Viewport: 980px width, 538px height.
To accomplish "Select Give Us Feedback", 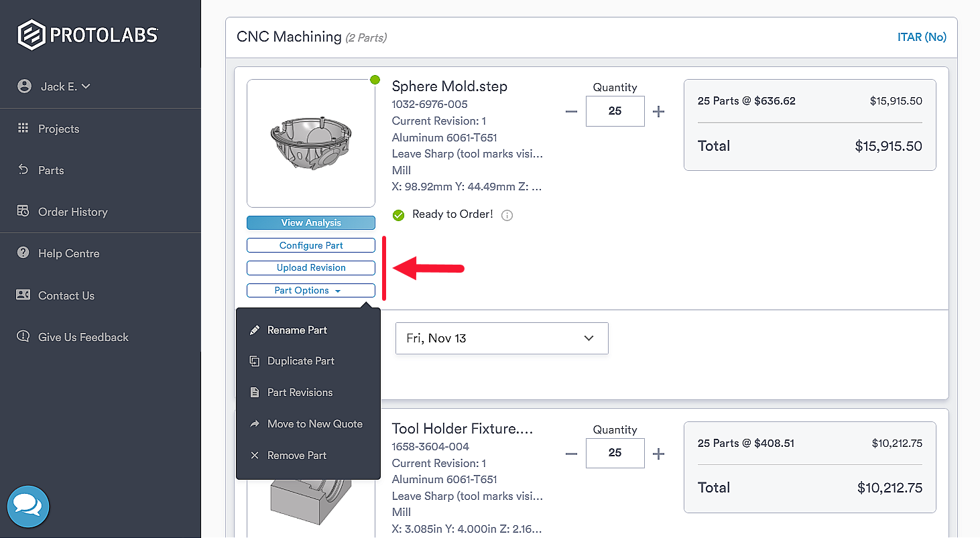I will click(83, 337).
